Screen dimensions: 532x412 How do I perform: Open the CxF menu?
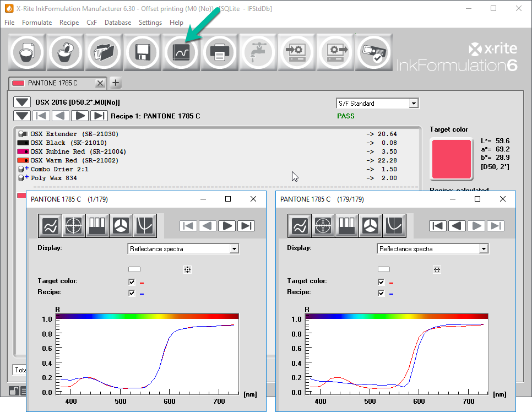coord(91,23)
